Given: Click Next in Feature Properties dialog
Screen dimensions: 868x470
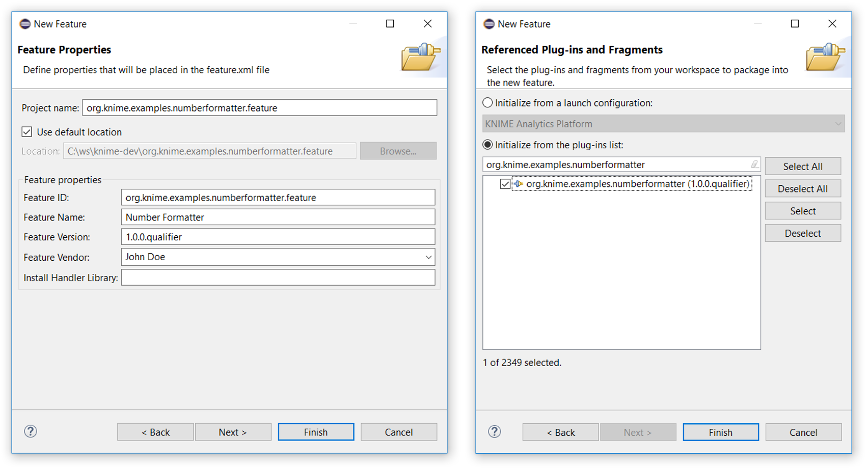Looking at the screenshot, I should click(233, 432).
